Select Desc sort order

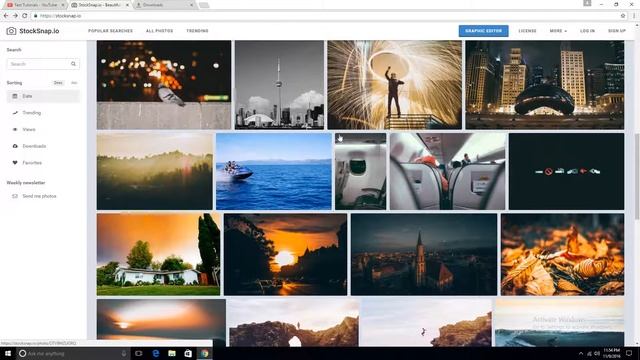58,83
